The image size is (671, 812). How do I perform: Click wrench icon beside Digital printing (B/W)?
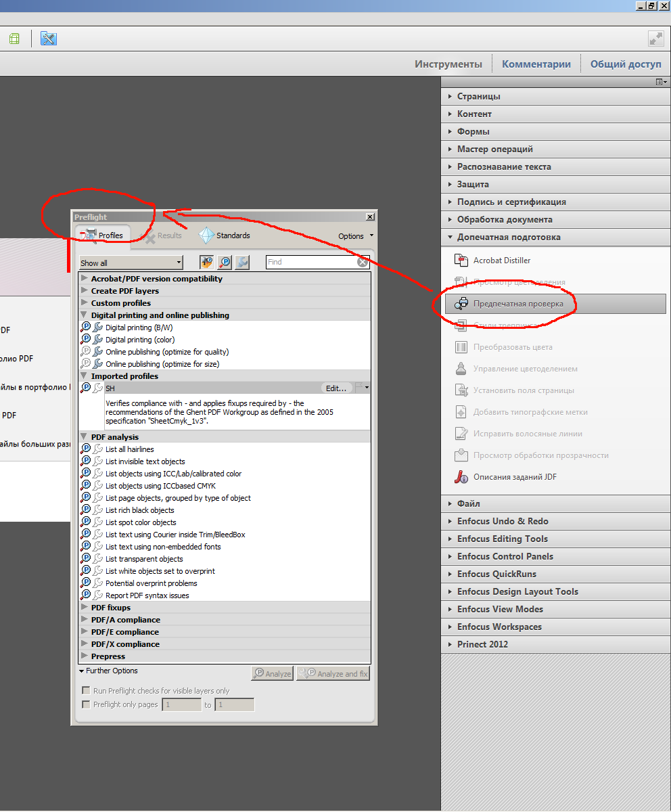98,328
